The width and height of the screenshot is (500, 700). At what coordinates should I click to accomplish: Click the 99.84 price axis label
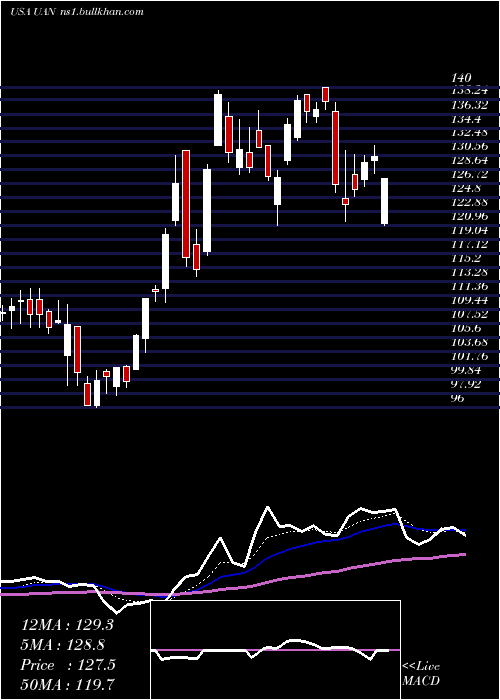467,370
